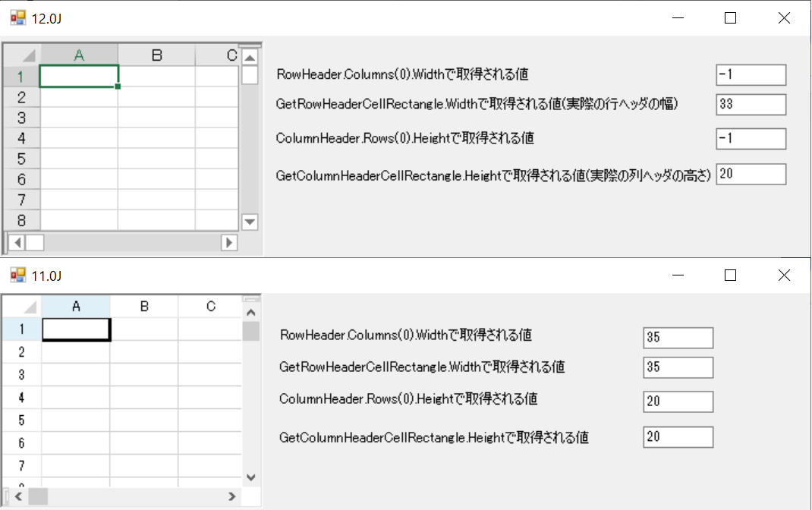Click scroll up arrow in 11.0J spreadsheet
This screenshot has width=812, height=510.
pos(251,312)
